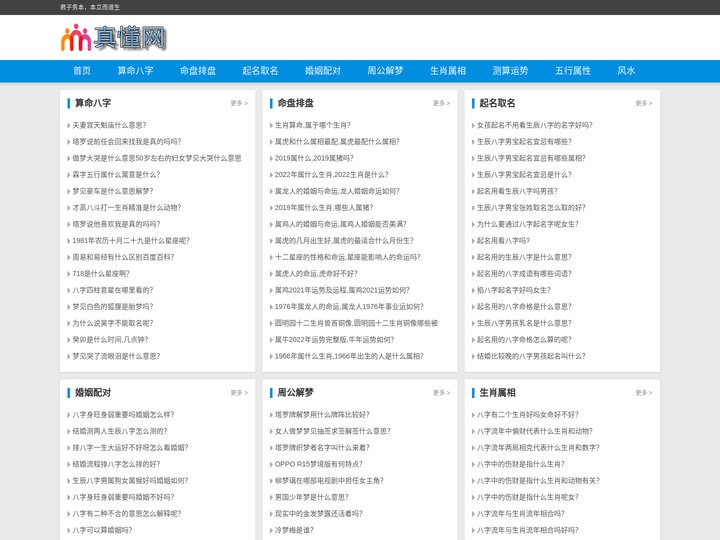Open article 八字流年中偏财代表什么生肖和动物?
Viewport: 720px width, 540px height.
click(x=535, y=431)
